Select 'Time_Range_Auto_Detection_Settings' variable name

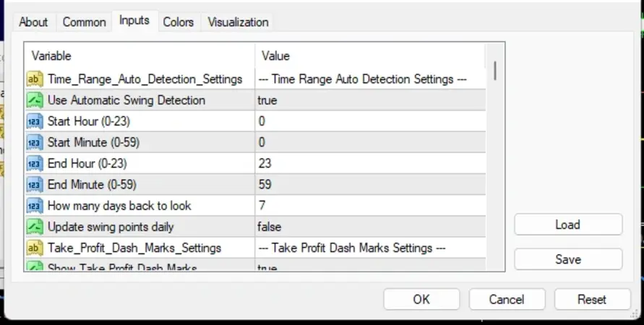[x=145, y=79]
